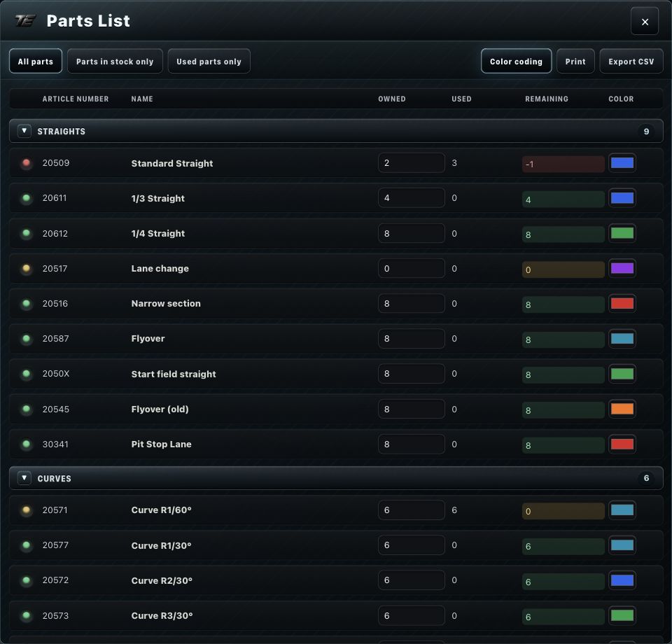Collapse the Straights group

[24, 131]
